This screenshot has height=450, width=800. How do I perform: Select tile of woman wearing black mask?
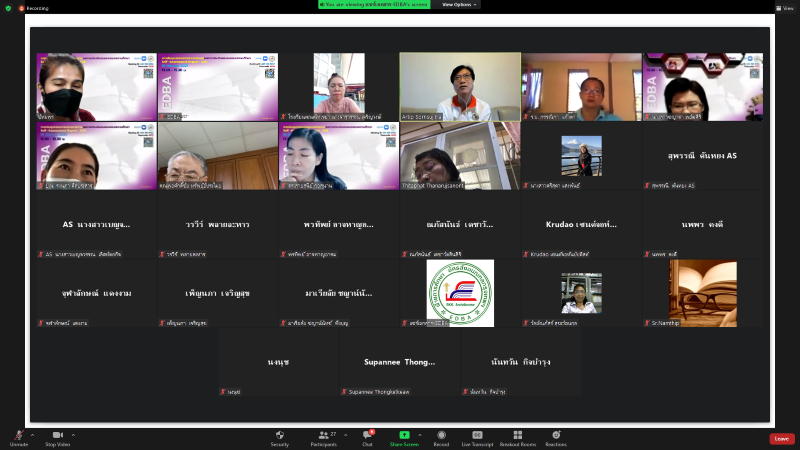[96, 87]
